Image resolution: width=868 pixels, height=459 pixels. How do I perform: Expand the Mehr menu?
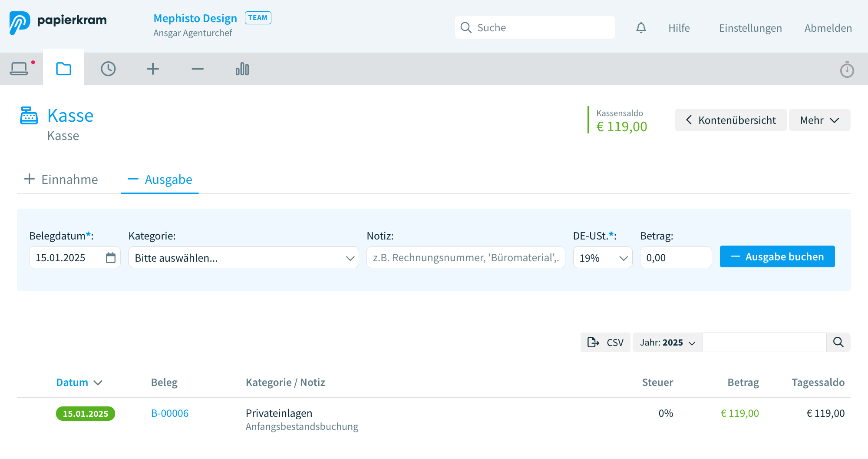pyautogui.click(x=819, y=120)
